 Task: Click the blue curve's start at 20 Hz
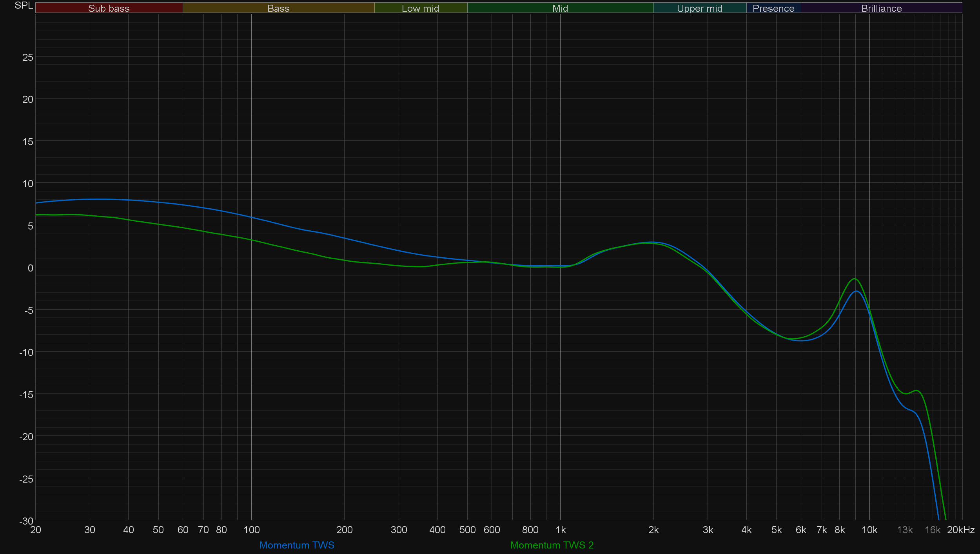[36, 203]
